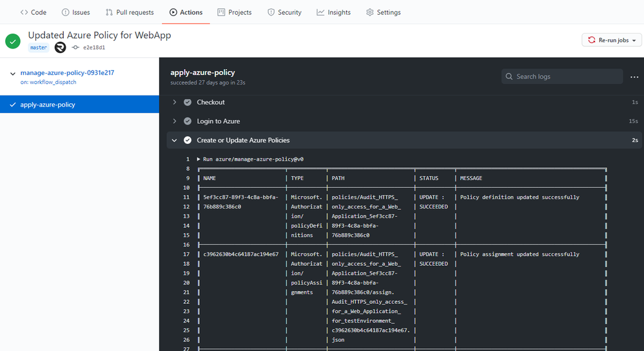Go to Pull requests tab

pos(130,12)
